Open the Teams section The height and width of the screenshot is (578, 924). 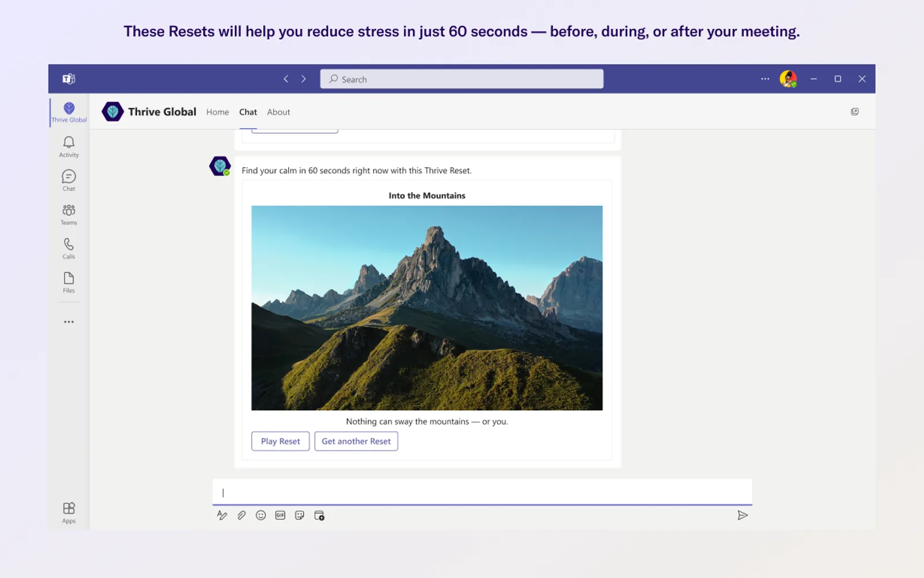click(69, 214)
